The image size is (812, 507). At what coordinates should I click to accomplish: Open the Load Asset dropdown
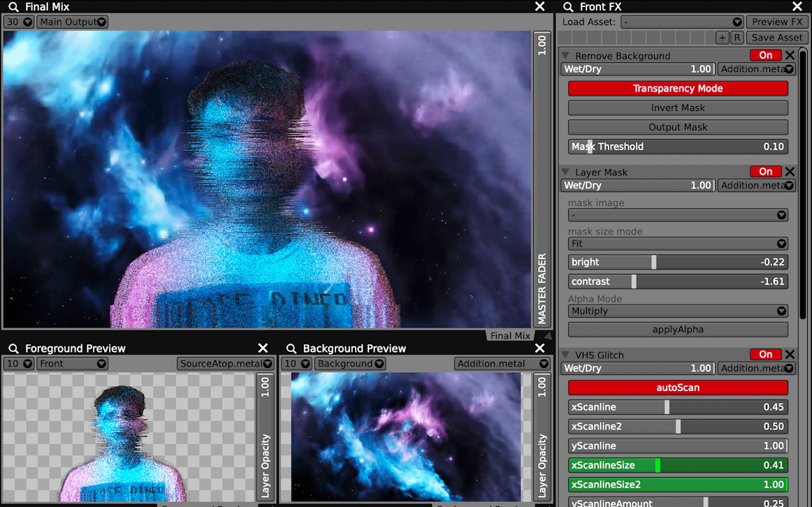pyautogui.click(x=682, y=22)
